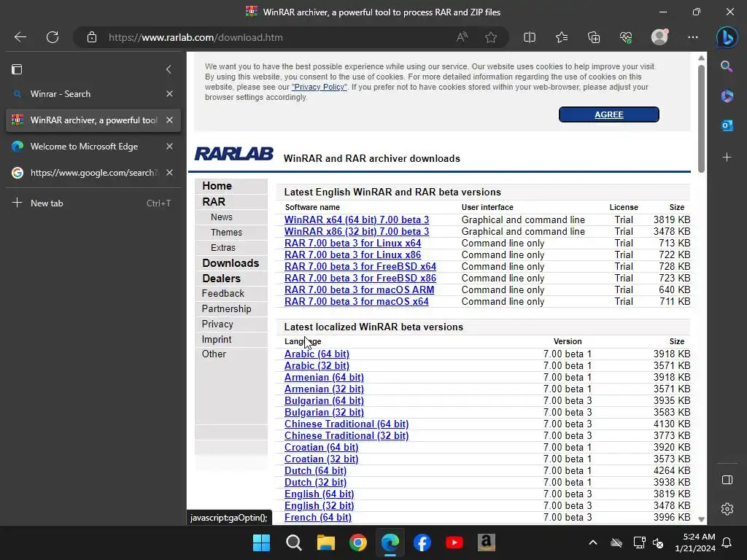Open split screen view
Screen dimensions: 747x560
[530, 37]
